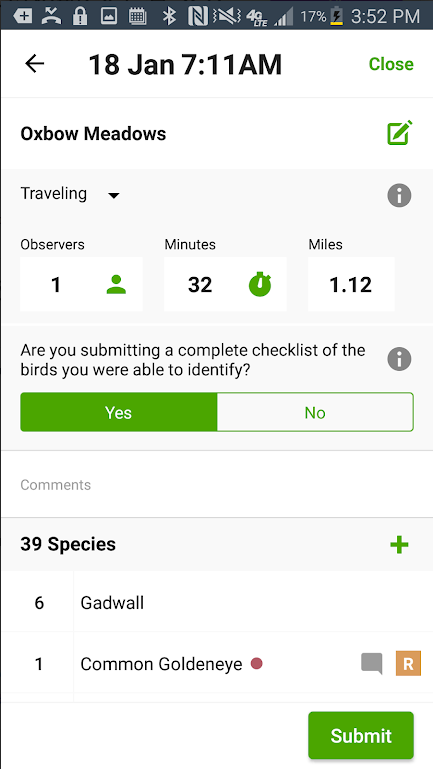
Task: Tap the Bluetooth icon in status bar
Action: (x=169, y=16)
